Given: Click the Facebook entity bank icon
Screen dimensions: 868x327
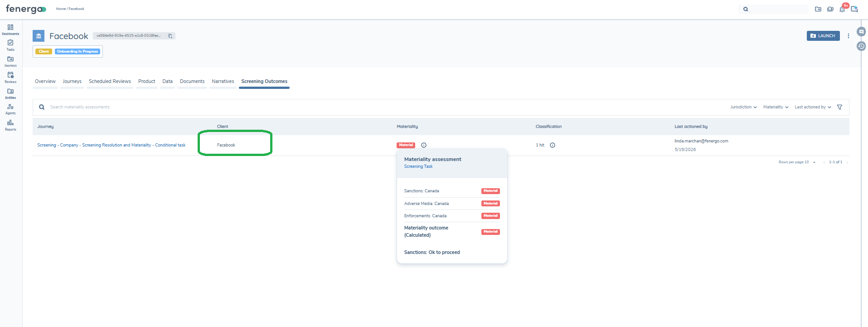Looking at the screenshot, I should tap(39, 36).
